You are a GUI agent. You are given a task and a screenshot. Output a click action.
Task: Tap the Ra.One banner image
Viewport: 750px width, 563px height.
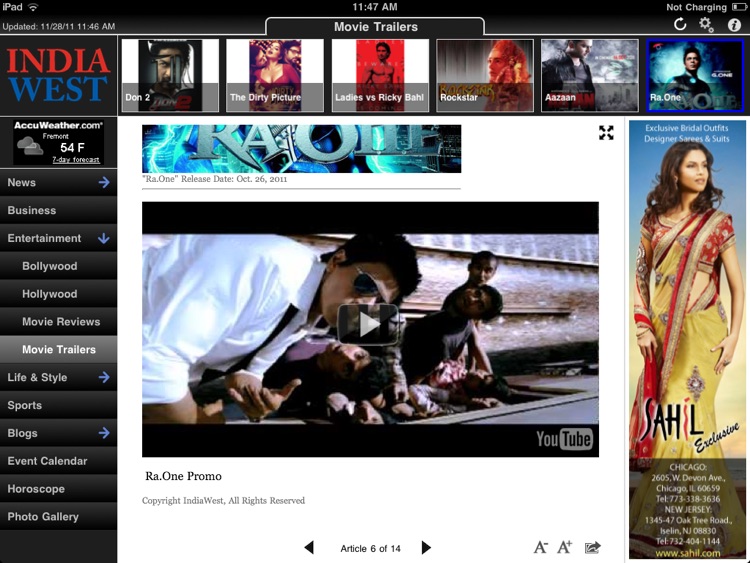click(x=301, y=148)
